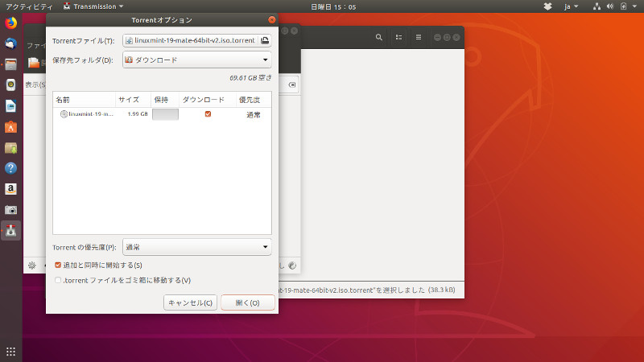Open the Transmission app menu in top bar
The width and height of the screenshot is (644, 362).
click(93, 6)
